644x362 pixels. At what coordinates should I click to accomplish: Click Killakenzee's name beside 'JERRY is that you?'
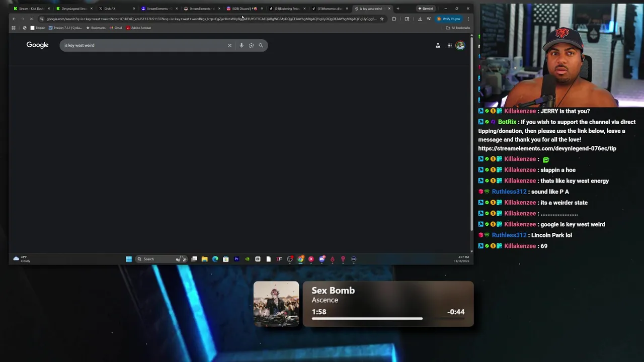click(x=520, y=111)
